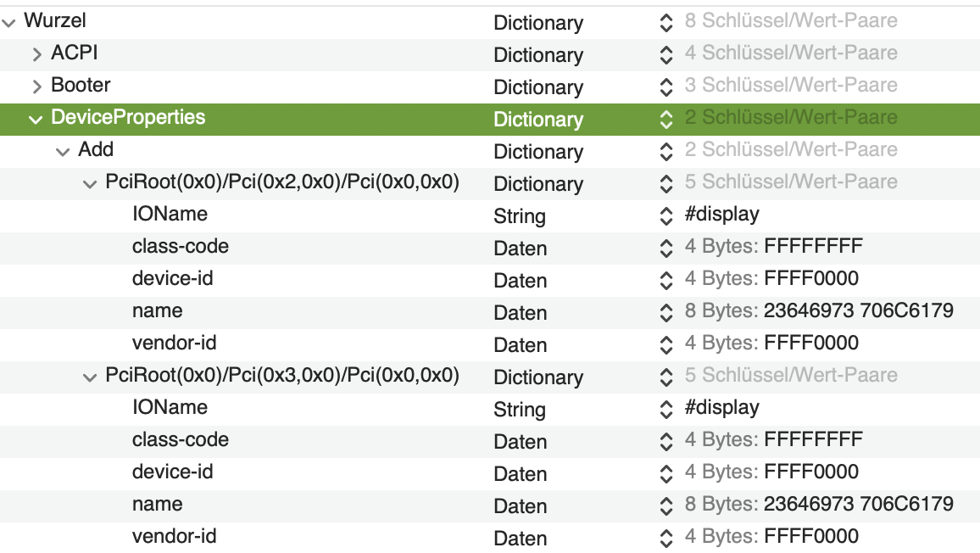
Task: Click the Daten type of first device-id
Action: pyautogui.click(x=520, y=281)
